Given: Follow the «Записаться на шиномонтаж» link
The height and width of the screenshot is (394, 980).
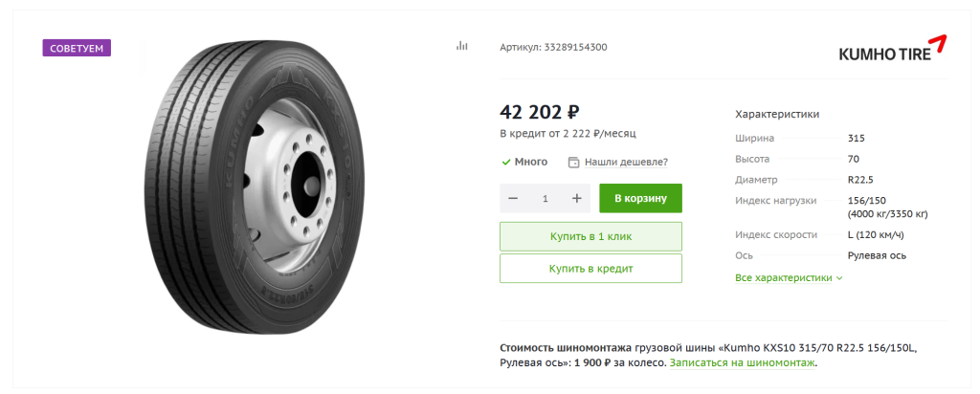Looking at the screenshot, I should [743, 363].
